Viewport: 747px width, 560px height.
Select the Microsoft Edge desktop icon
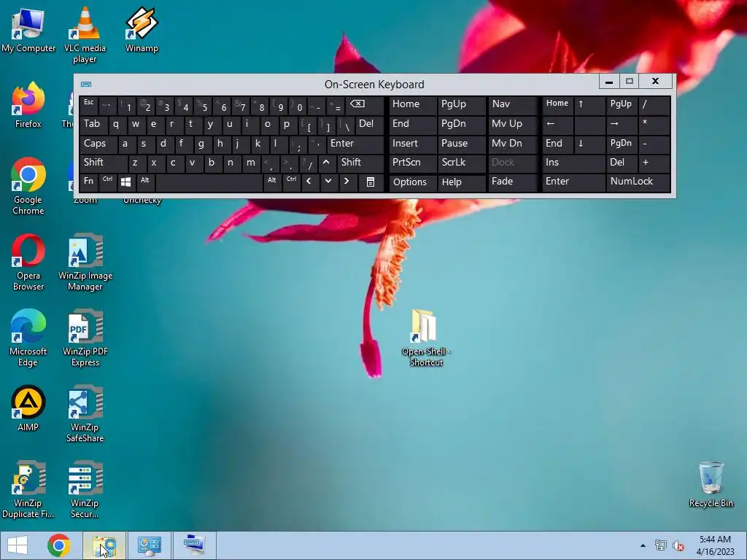point(28,338)
